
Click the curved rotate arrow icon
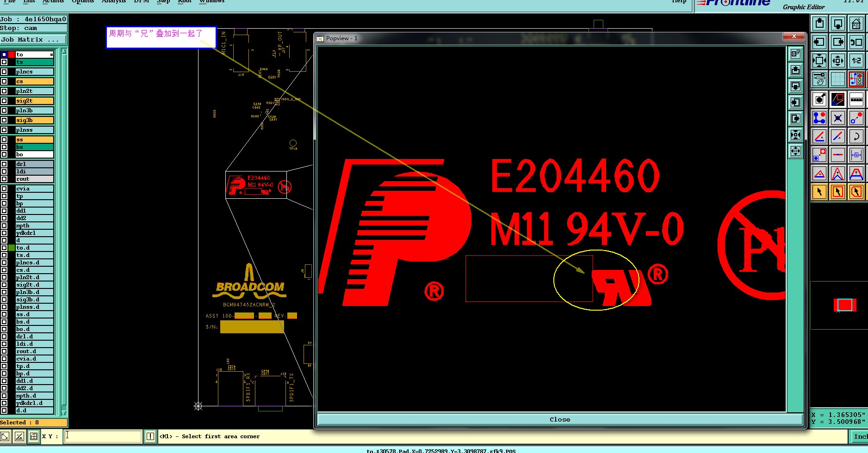(x=856, y=136)
